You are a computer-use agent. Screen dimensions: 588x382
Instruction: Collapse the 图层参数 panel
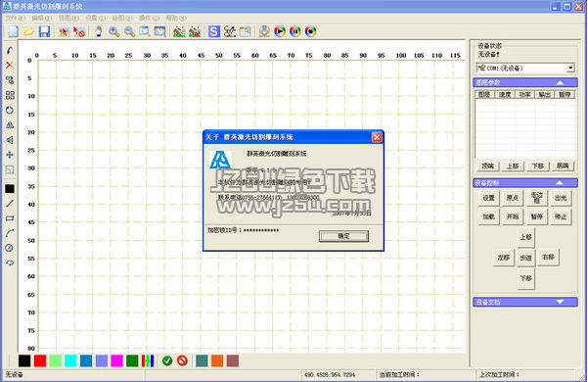[560, 82]
